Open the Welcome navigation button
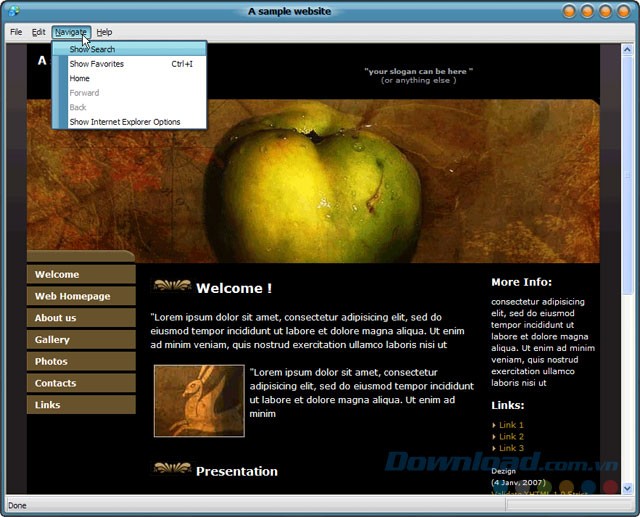Screen dimensions: 640x517 [81, 274]
